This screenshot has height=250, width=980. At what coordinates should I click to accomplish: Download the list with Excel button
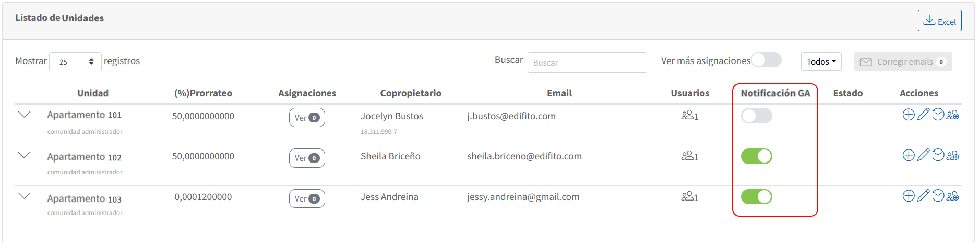(x=939, y=21)
